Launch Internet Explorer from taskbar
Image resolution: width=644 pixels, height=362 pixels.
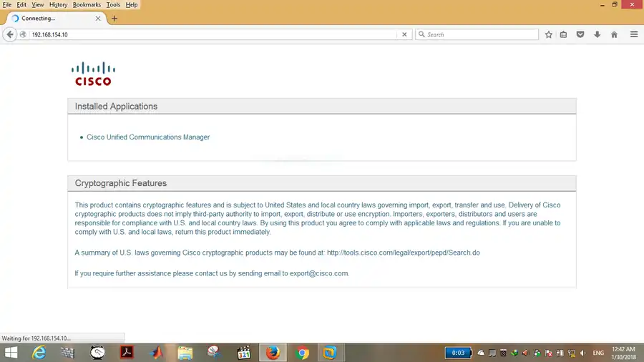click(39, 353)
